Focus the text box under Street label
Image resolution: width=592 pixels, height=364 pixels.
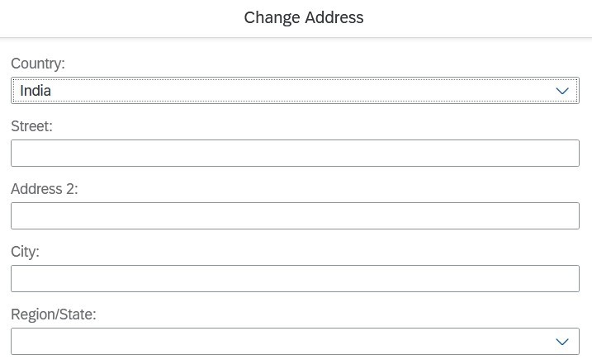pyautogui.click(x=295, y=154)
